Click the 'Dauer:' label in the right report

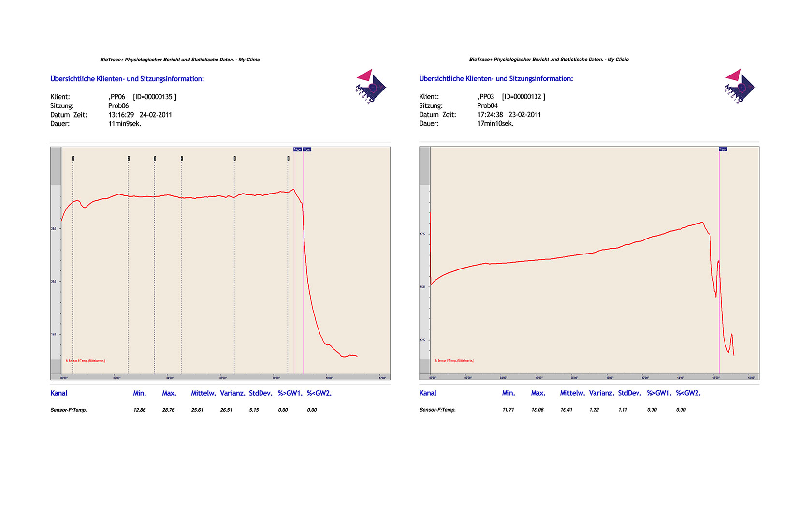(x=429, y=124)
